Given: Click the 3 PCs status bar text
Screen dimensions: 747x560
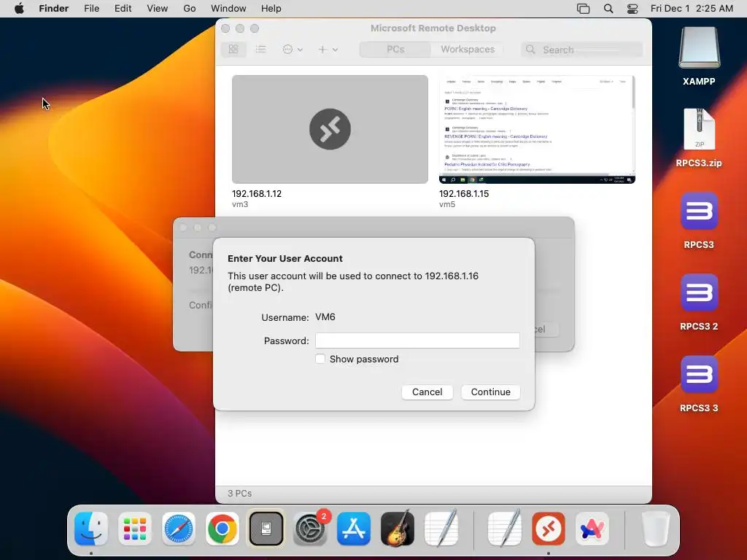Looking at the screenshot, I should (239, 494).
